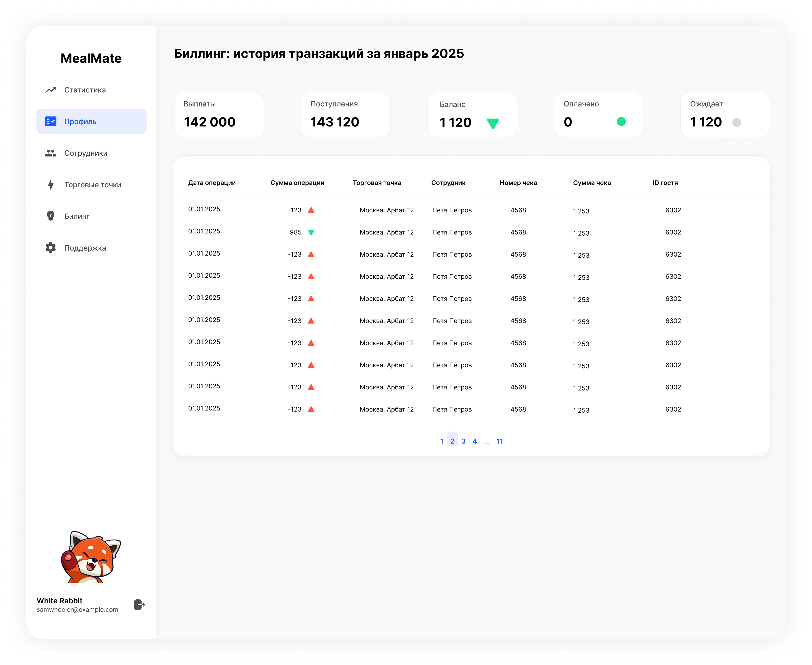Click the Поддержка gear icon
The width and height of the screenshot is (812, 665).
[x=51, y=248]
